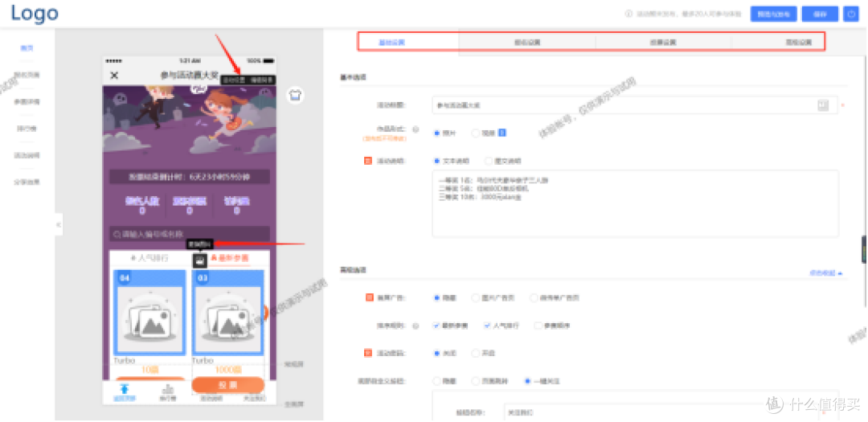Open skin chooser via the t-shirt icon
Screen dimensions: 868x422
pyautogui.click(x=295, y=95)
